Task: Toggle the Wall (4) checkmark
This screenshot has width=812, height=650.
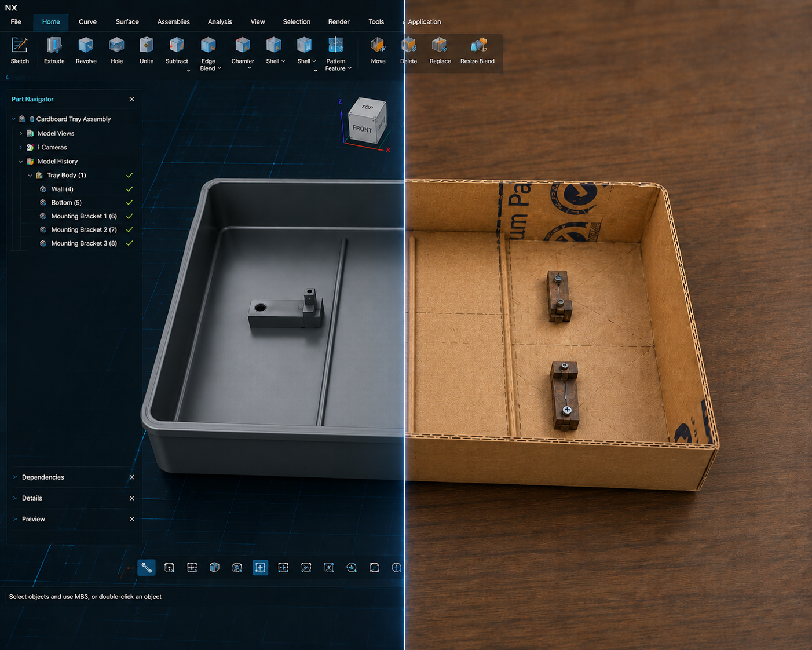Action: 129,189
